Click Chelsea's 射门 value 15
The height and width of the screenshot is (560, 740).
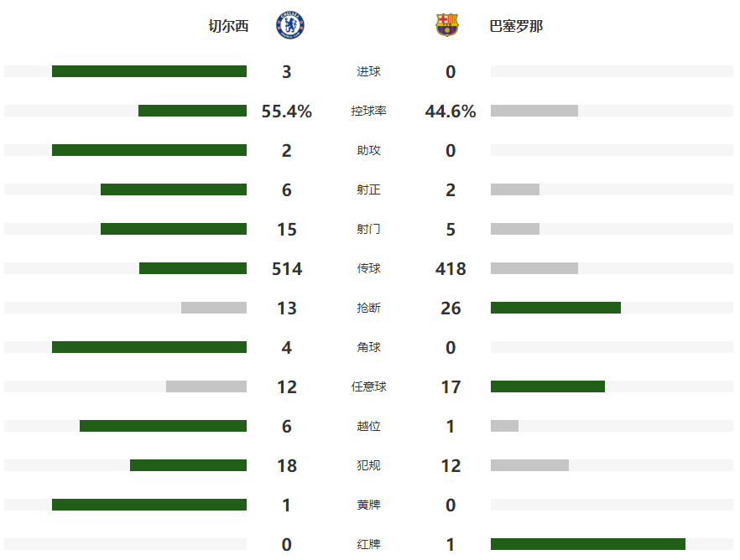(287, 229)
